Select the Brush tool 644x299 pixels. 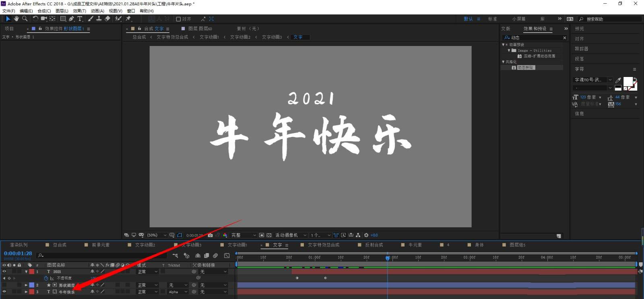coord(90,19)
